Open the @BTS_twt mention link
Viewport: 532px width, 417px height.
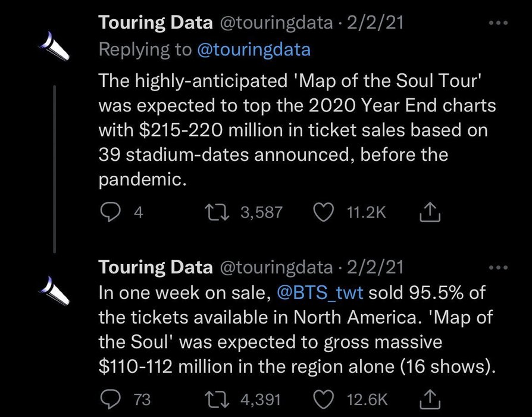[320, 292]
